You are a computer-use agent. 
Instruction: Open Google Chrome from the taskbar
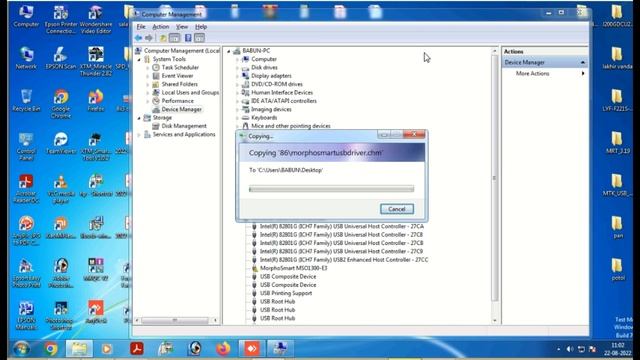(x=51, y=349)
